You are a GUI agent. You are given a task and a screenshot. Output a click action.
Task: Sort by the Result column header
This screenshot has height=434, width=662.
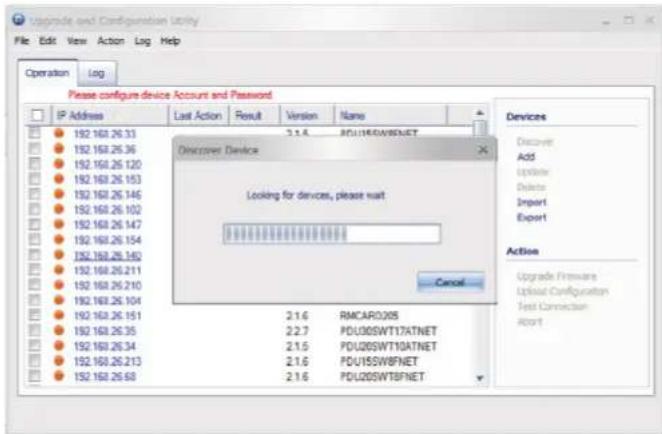(x=255, y=115)
